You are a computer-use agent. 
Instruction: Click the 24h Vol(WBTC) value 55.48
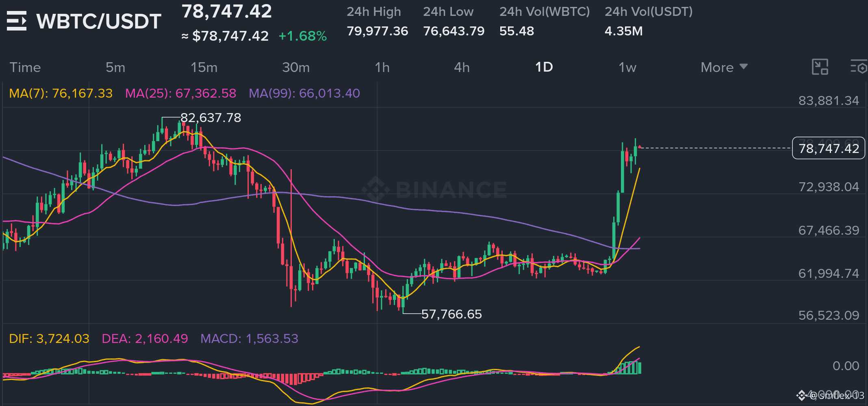click(516, 31)
